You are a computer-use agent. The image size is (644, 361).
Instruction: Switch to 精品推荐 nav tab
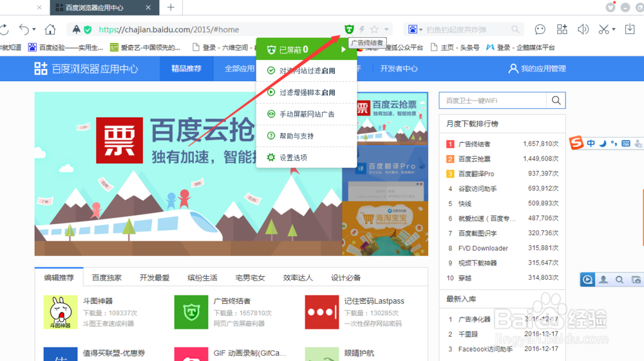(x=187, y=68)
